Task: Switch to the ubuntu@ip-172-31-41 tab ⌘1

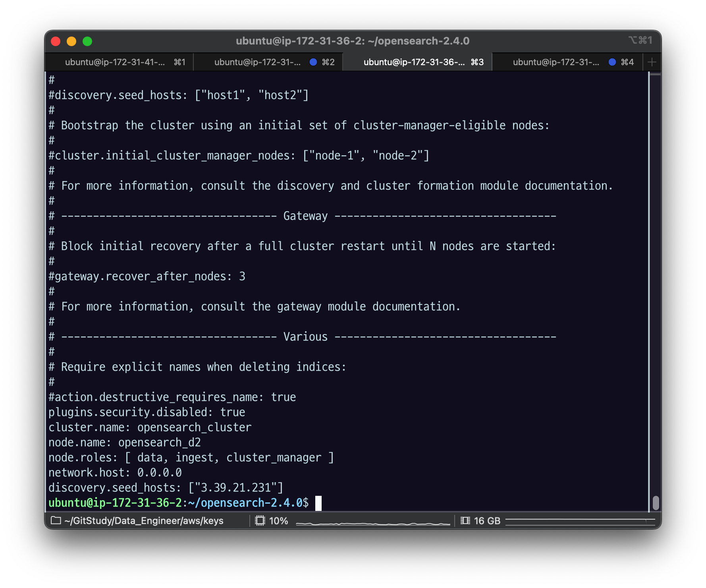Action: (119, 62)
